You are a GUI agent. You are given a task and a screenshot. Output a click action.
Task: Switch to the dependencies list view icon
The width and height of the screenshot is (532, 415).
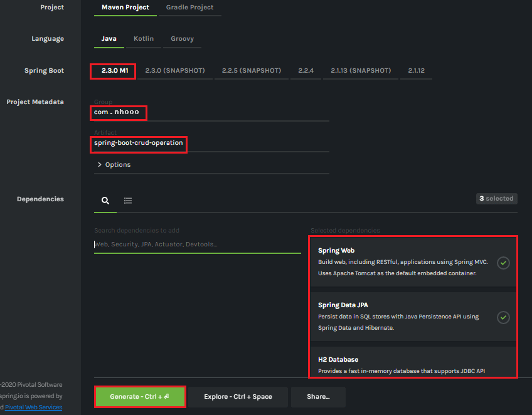point(128,201)
